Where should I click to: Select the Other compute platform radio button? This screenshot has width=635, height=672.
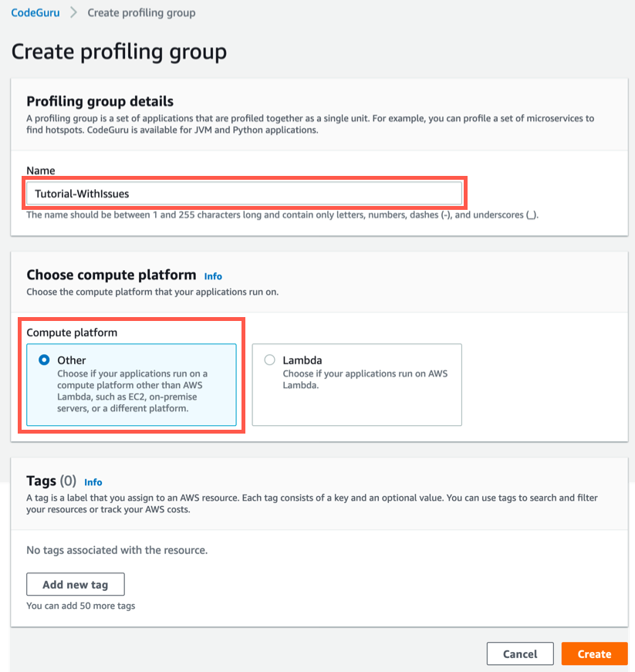tap(43, 360)
